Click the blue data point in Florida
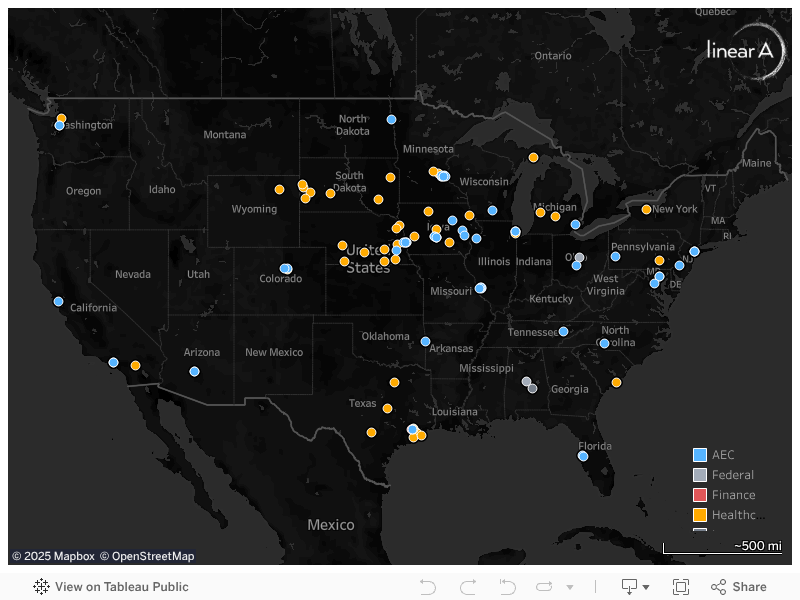 coord(583,456)
